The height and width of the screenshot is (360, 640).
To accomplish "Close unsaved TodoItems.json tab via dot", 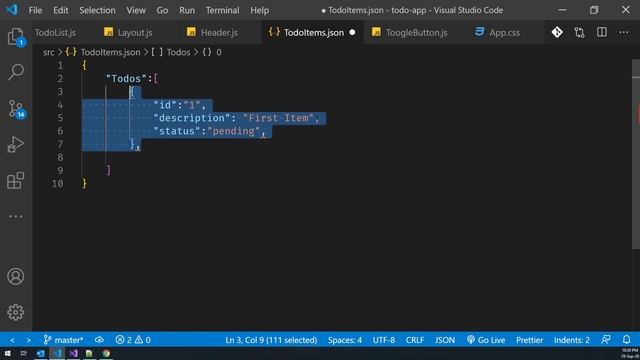I will tap(352, 32).
